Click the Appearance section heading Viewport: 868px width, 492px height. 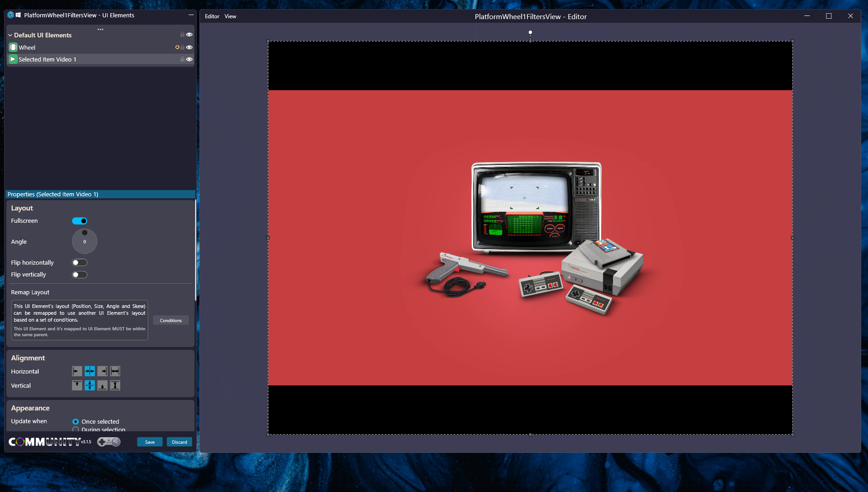pyautogui.click(x=30, y=408)
